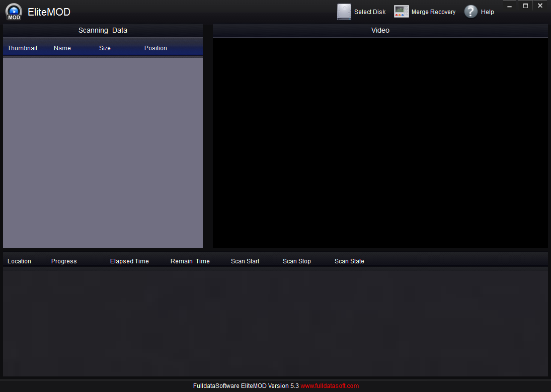Click the Scan Stop column header
Image resolution: width=551 pixels, height=392 pixels.
tap(296, 261)
